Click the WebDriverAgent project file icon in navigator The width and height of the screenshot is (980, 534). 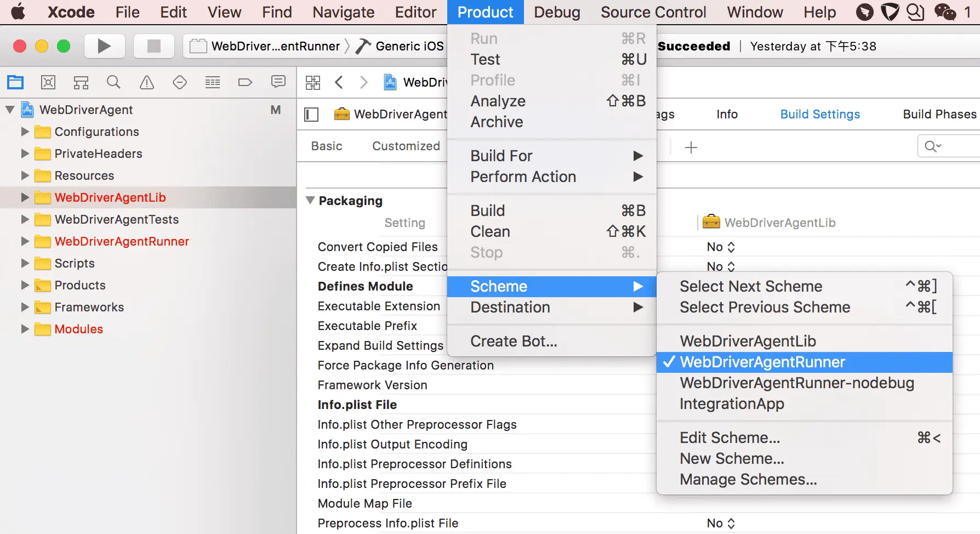[28, 110]
